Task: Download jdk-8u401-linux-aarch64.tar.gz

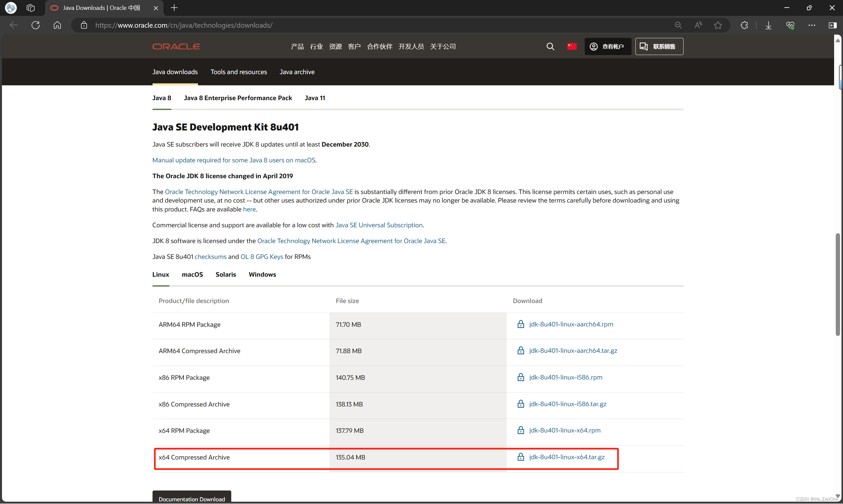Action: point(573,350)
